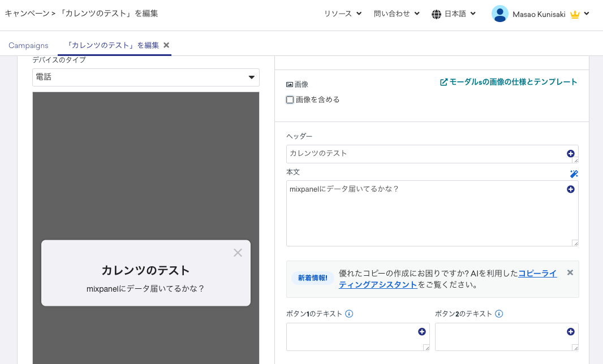Expand the 日本語 language dropdown
Image resolution: width=603 pixels, height=364 pixels.
454,14
